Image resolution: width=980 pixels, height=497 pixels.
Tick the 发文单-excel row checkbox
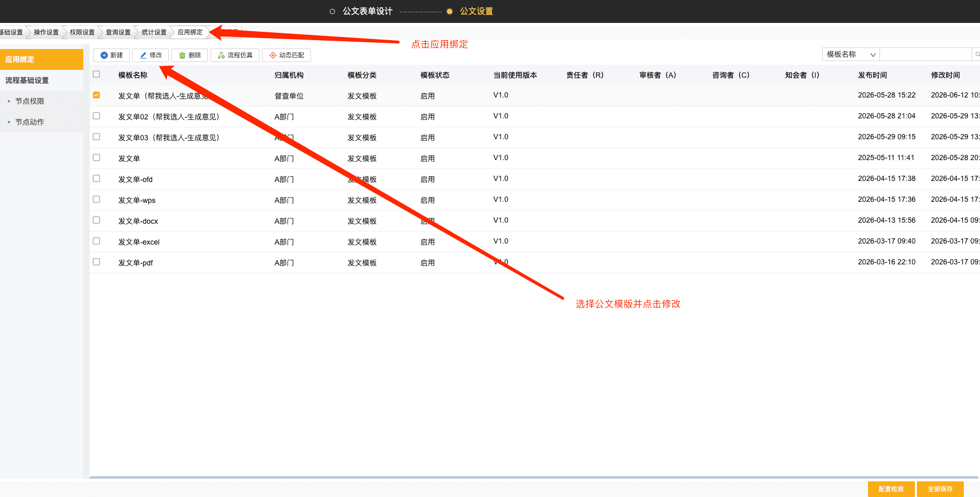[96, 241]
